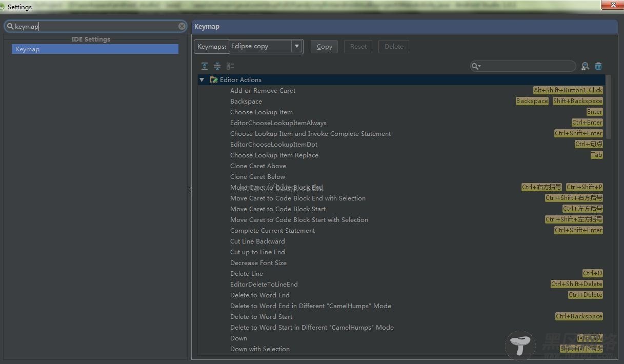Click the trash bin clear filter icon
624x364 pixels.
click(x=598, y=66)
